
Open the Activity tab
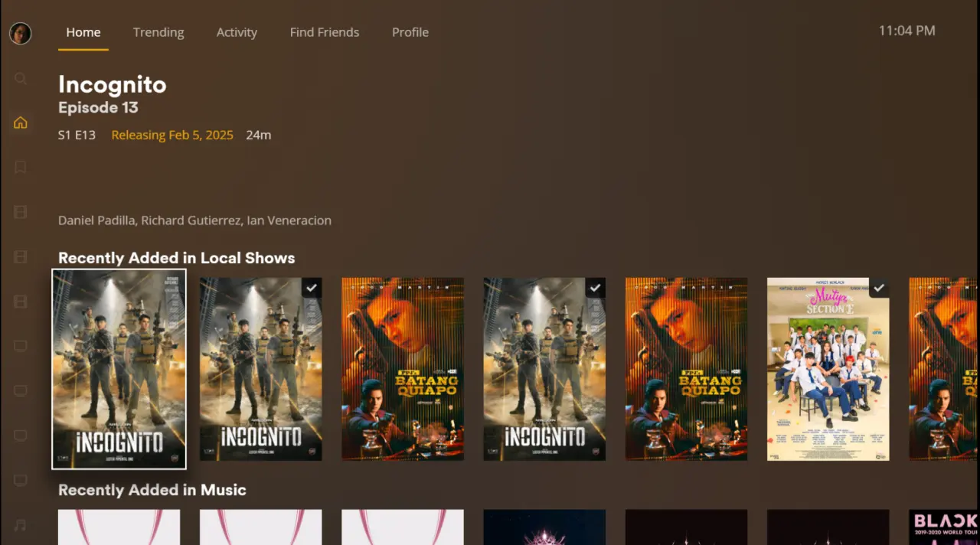pyautogui.click(x=237, y=32)
